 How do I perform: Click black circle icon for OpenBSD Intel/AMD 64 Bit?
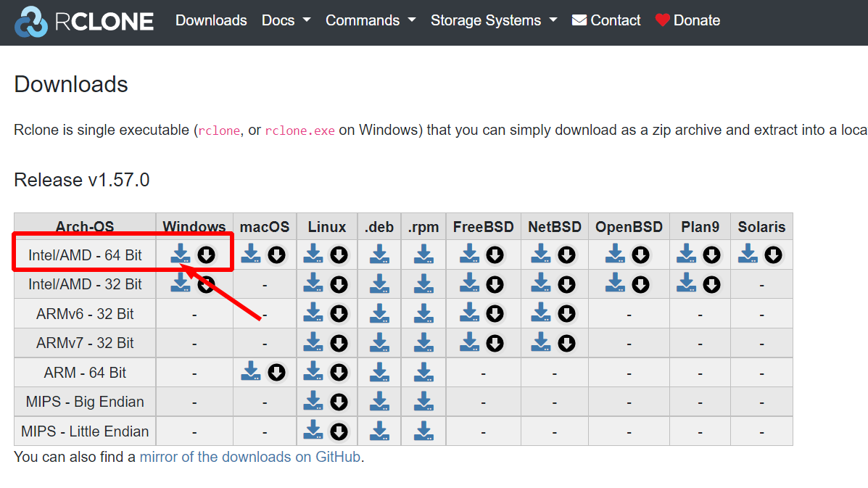coord(640,255)
